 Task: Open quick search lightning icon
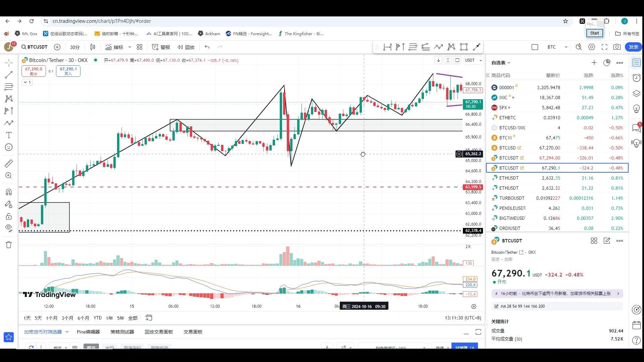[x=579, y=47]
